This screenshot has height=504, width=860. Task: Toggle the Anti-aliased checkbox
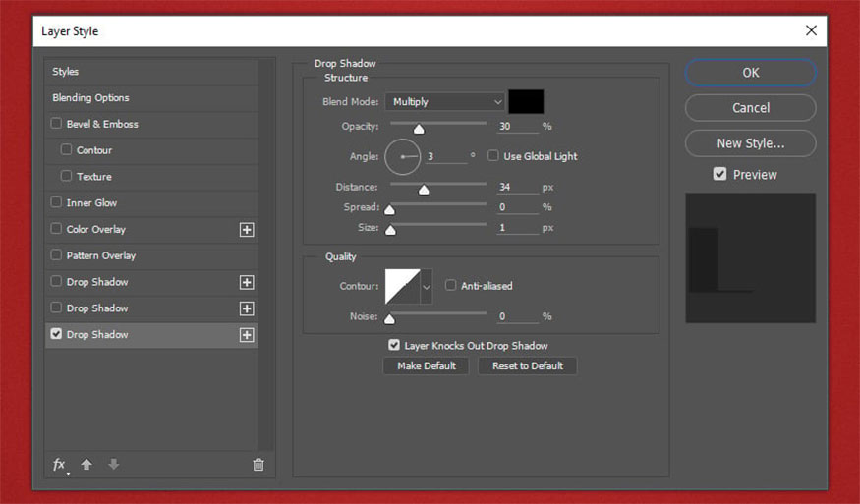(x=451, y=286)
